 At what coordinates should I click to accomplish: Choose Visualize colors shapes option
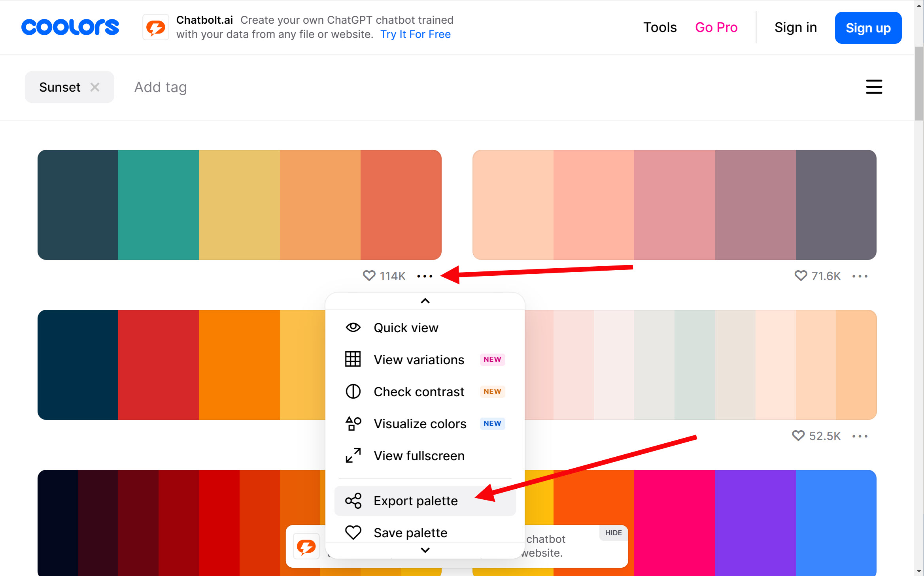pyautogui.click(x=419, y=424)
